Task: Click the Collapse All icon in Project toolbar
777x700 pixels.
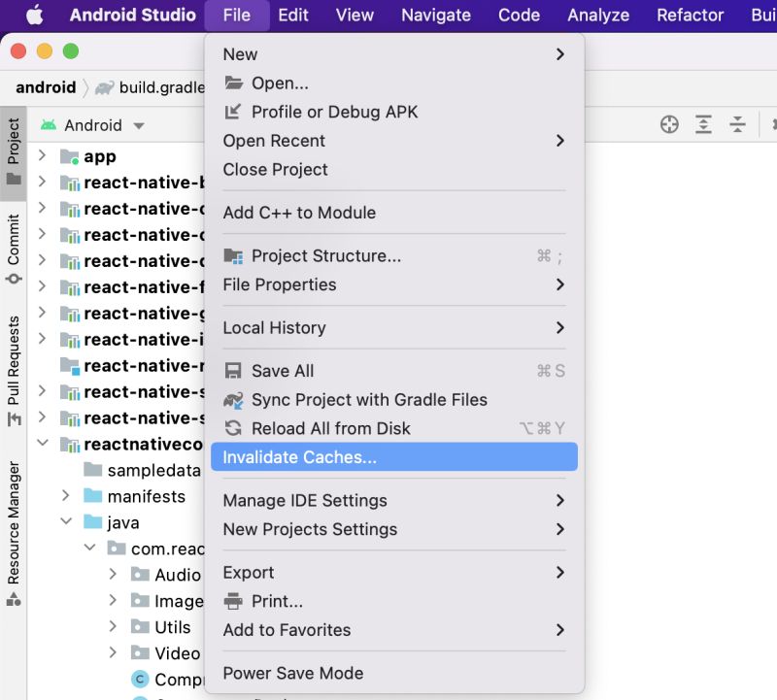Action: (x=736, y=124)
